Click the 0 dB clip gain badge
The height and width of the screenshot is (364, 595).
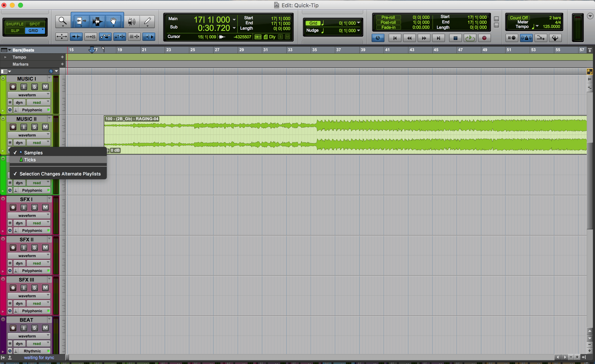coord(115,150)
